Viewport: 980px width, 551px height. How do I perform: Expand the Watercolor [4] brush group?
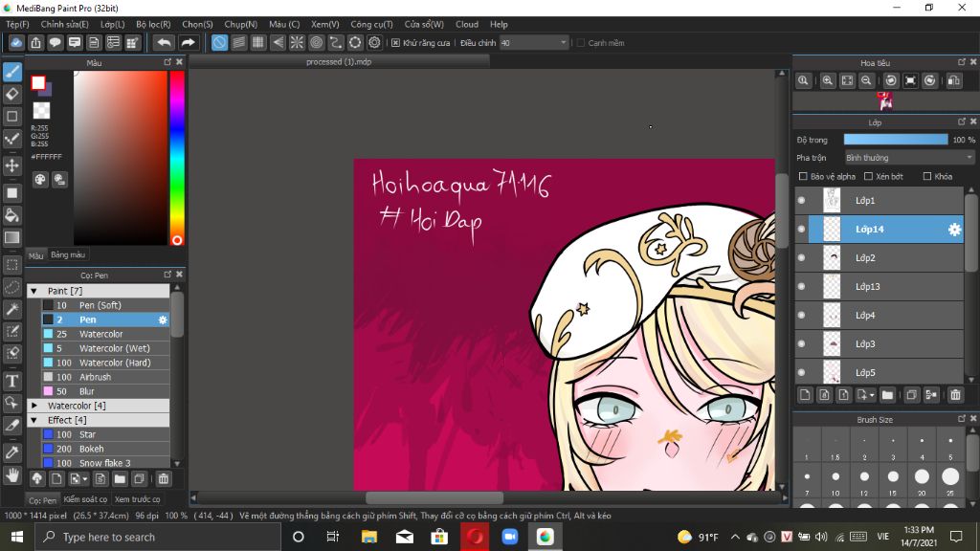(x=34, y=406)
